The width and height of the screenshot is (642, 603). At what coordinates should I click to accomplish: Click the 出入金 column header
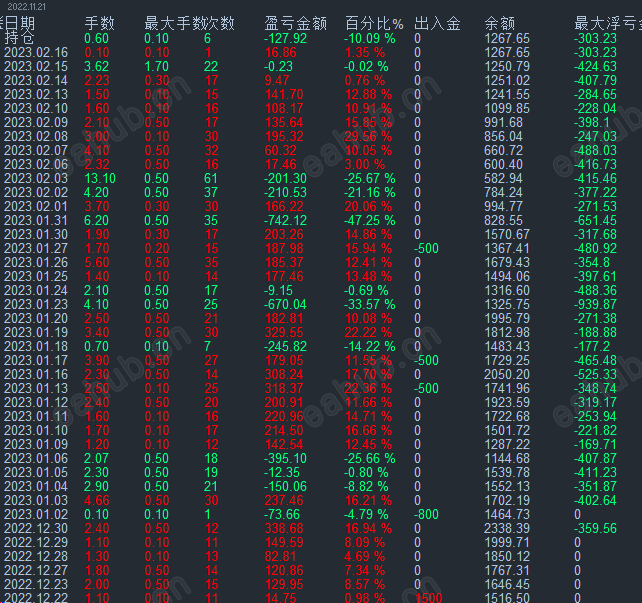click(437, 23)
